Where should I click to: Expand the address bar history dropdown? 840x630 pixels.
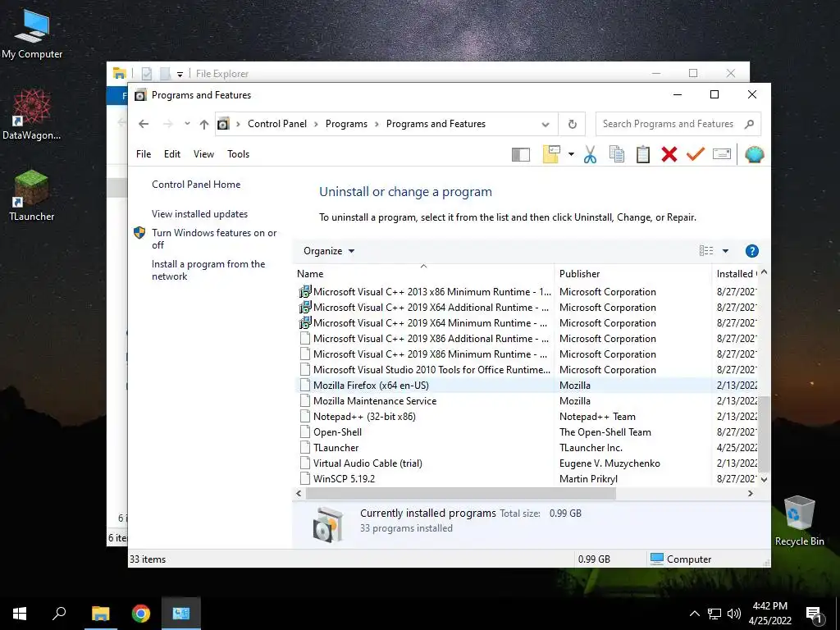click(x=546, y=125)
